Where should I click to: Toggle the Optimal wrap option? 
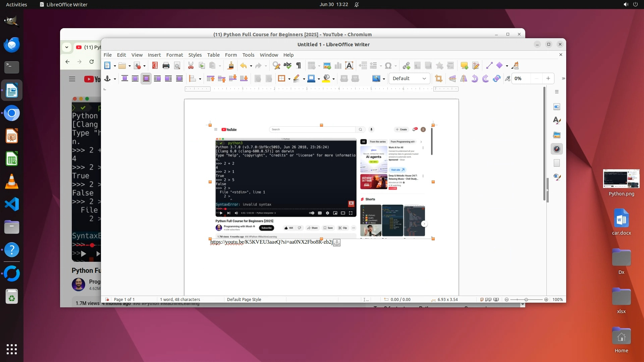click(x=146, y=78)
